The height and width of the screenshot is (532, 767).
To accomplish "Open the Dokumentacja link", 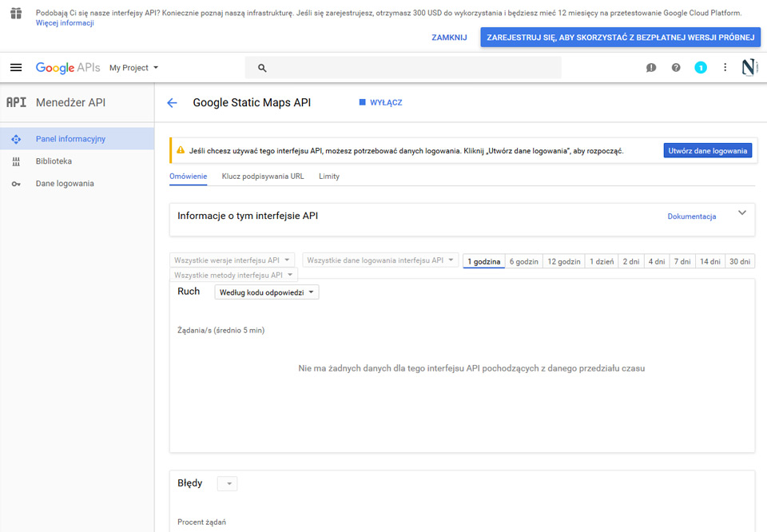I will click(x=692, y=216).
